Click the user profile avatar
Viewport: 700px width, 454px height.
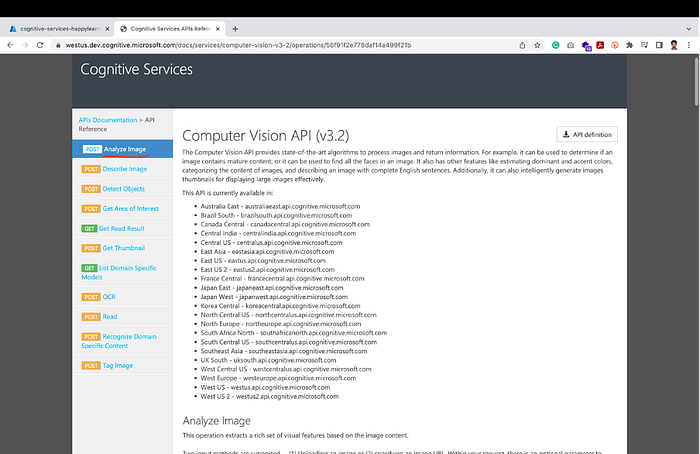(674, 45)
